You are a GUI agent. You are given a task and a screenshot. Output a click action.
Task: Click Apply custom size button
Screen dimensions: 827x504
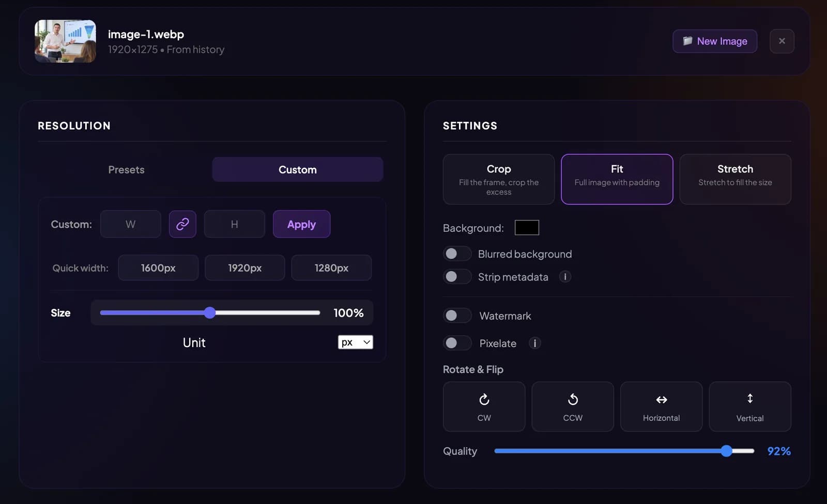pos(301,224)
